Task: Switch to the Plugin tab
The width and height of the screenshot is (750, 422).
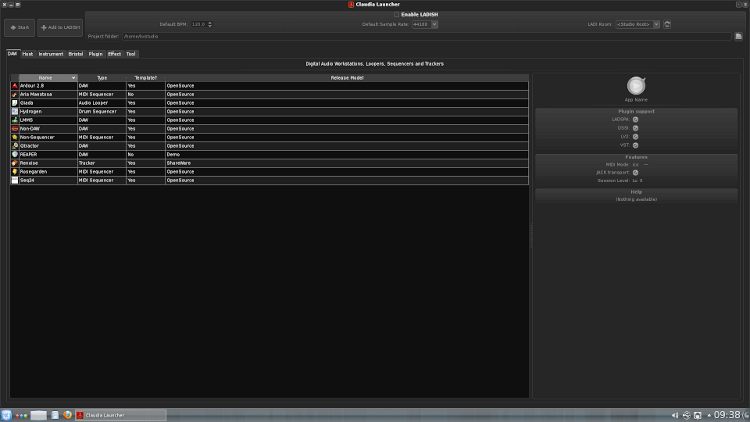Action: tap(96, 54)
